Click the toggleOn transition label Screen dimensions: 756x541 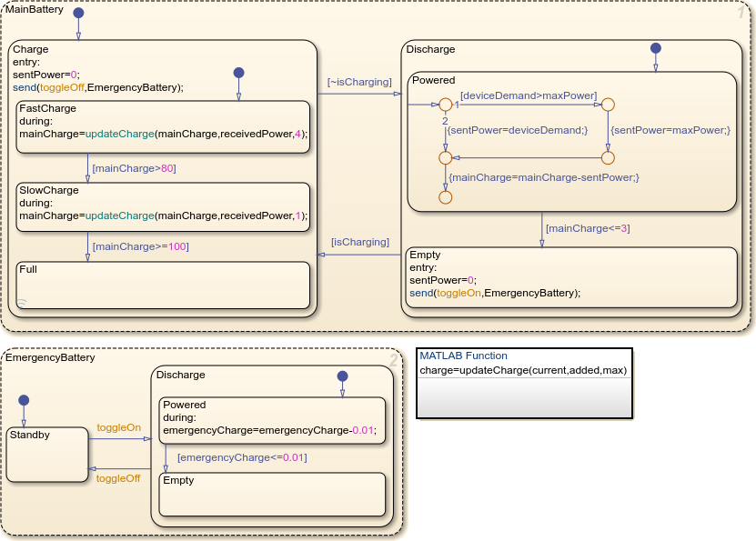click(118, 427)
